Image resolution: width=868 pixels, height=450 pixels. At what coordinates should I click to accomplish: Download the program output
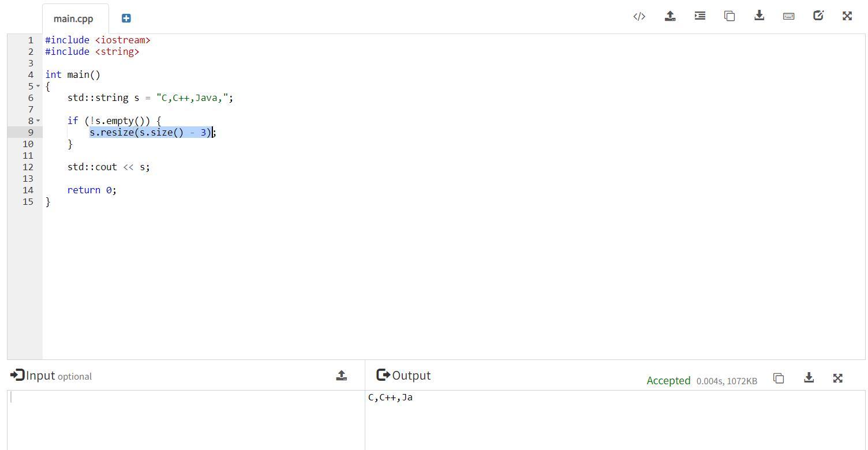(x=809, y=378)
